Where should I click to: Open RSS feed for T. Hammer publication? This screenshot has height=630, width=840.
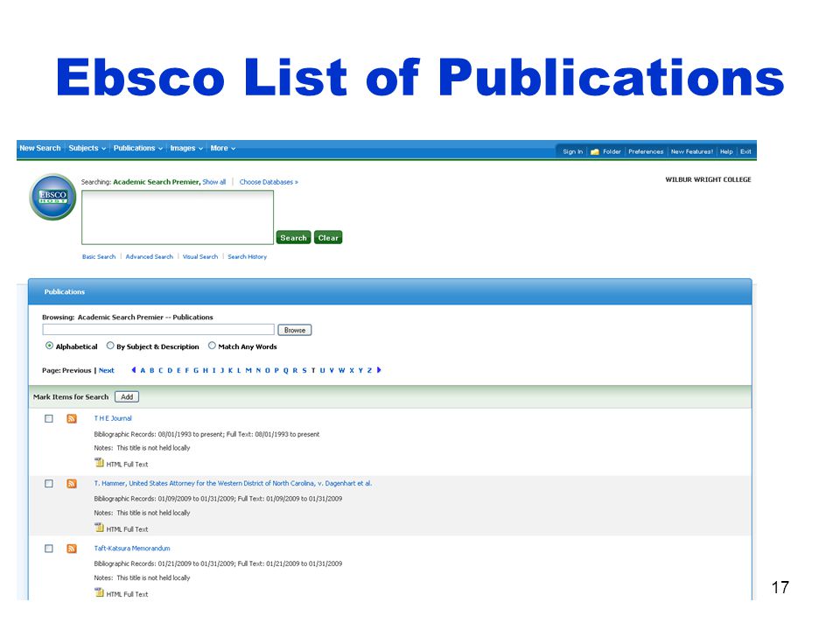click(x=72, y=484)
